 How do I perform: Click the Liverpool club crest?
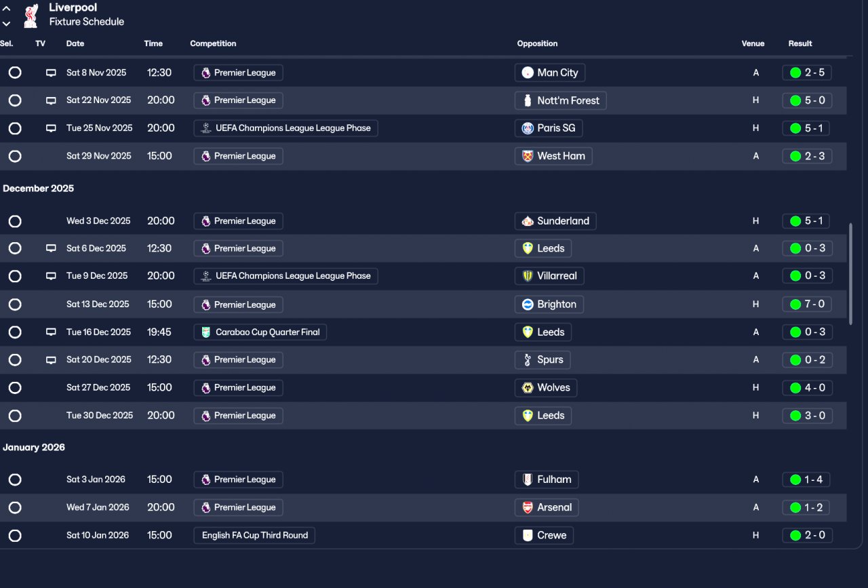point(31,16)
